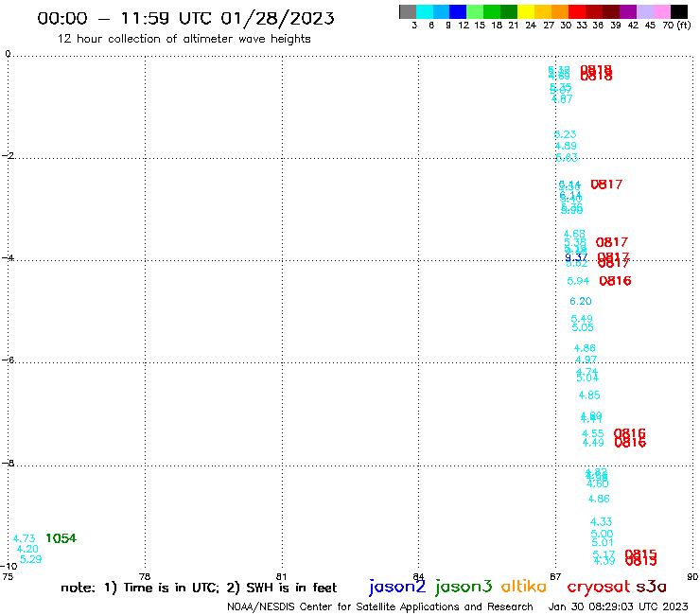Click the 5.49 wave height value
Viewport: 700px width, 615px height.
[582, 319]
